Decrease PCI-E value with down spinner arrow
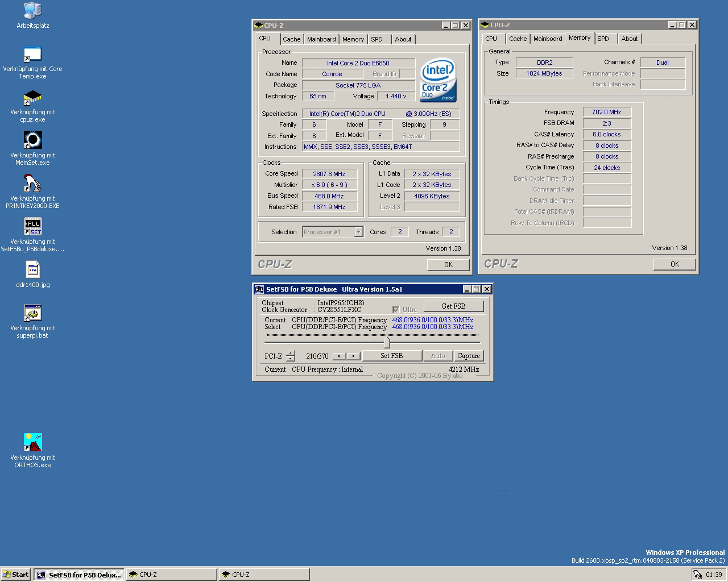 click(291, 359)
